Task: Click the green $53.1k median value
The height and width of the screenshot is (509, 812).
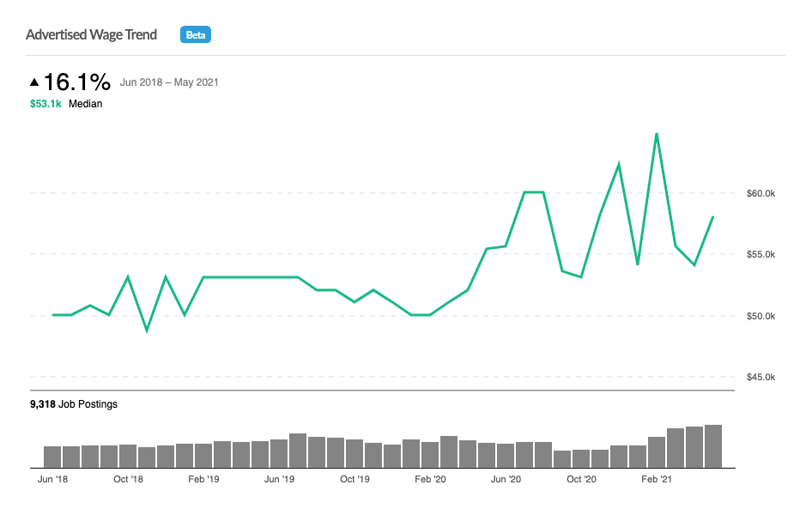Action: tap(45, 104)
